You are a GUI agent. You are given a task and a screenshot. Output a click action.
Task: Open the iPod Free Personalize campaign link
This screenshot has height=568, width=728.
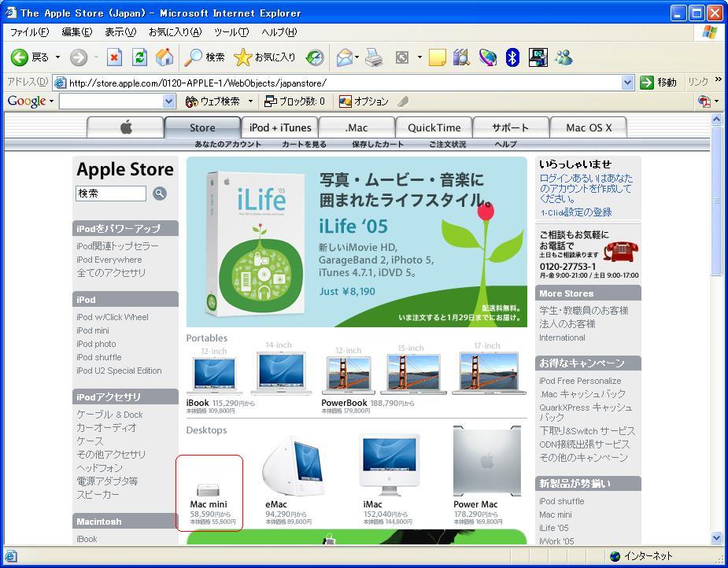580,381
